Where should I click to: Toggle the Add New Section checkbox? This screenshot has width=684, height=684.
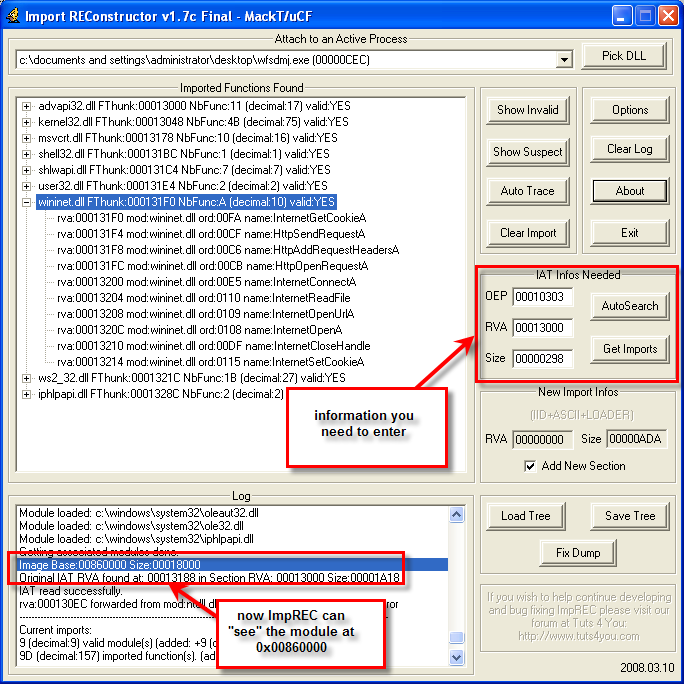[531, 466]
